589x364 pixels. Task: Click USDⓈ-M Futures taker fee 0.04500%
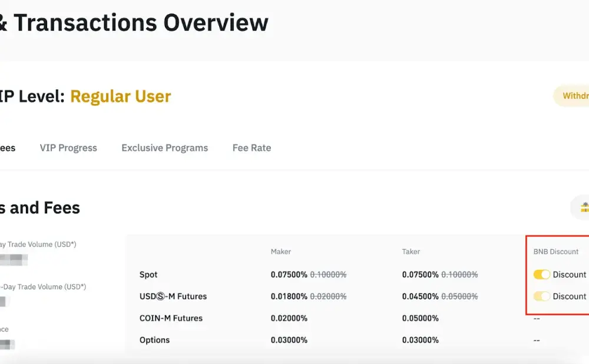click(420, 296)
